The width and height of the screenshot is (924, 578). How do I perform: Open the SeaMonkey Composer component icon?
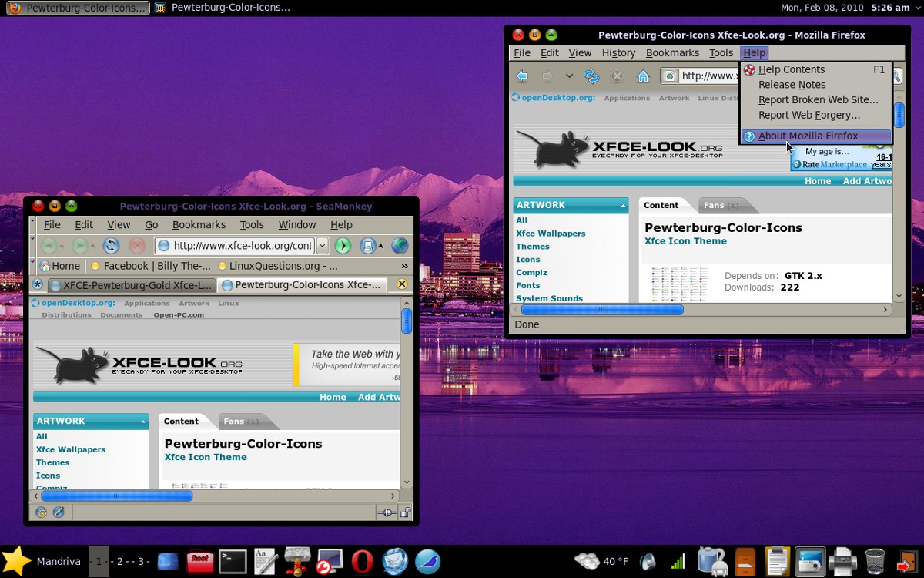click(x=59, y=512)
